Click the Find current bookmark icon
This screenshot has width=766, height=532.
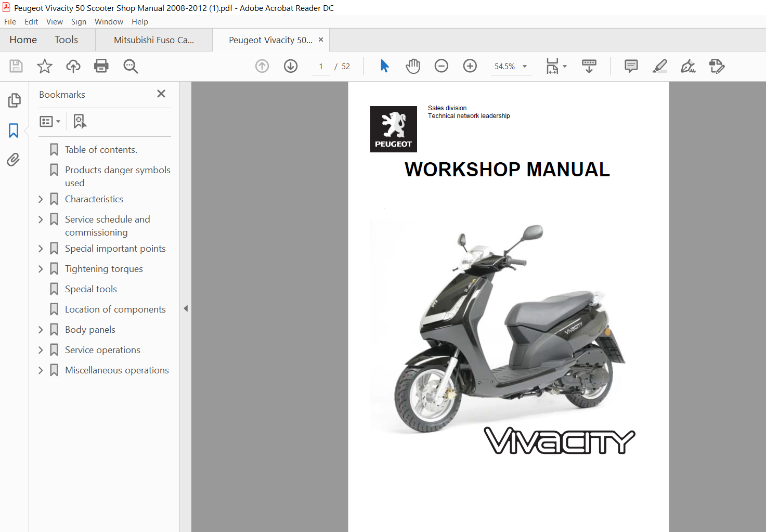[x=80, y=121]
